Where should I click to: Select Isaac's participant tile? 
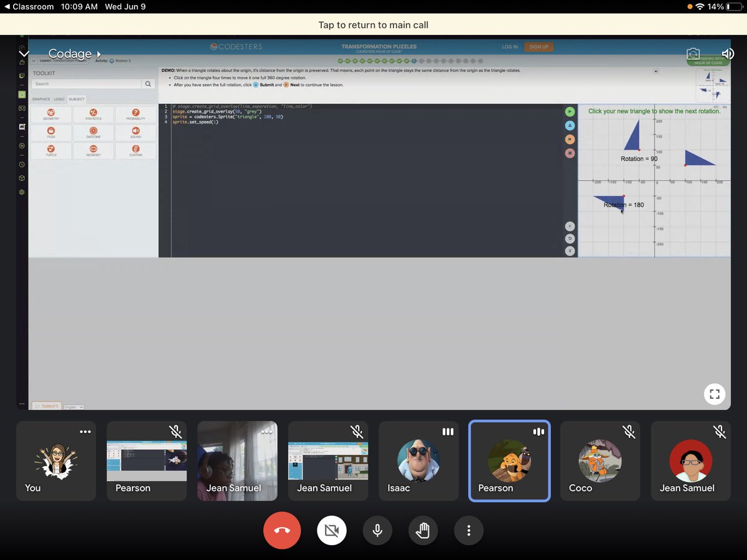[419, 461]
